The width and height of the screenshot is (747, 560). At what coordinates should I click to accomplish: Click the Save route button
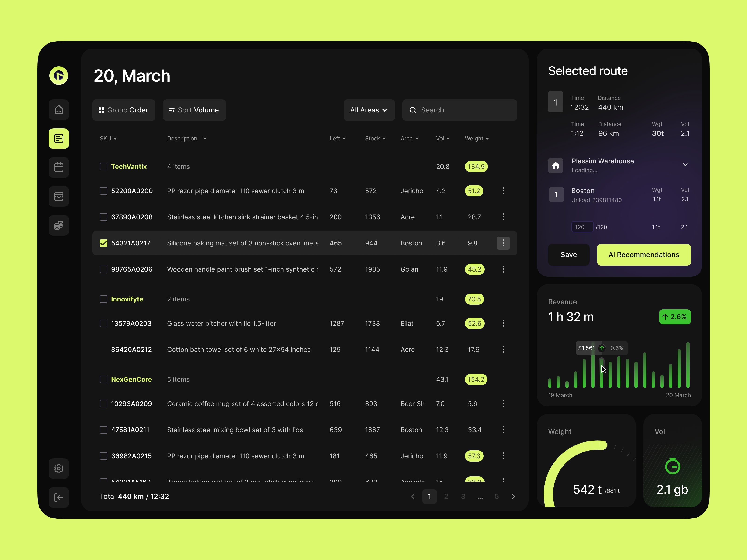(568, 255)
